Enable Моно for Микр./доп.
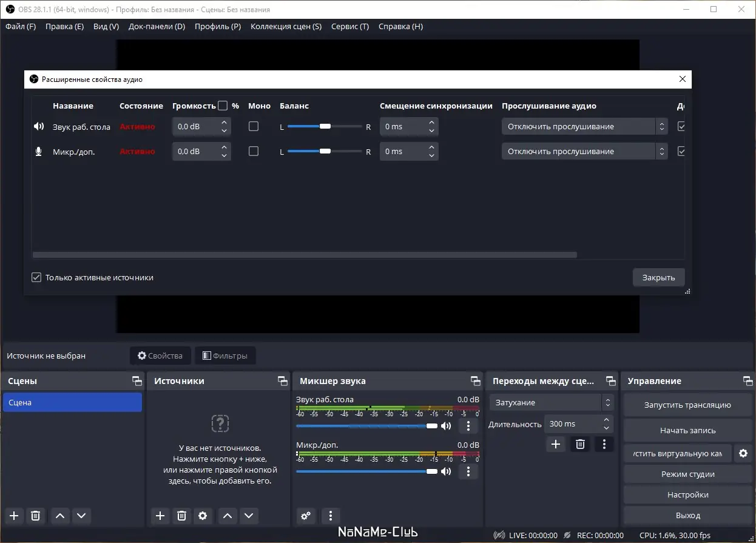Image resolution: width=756 pixels, height=543 pixels. click(x=254, y=151)
